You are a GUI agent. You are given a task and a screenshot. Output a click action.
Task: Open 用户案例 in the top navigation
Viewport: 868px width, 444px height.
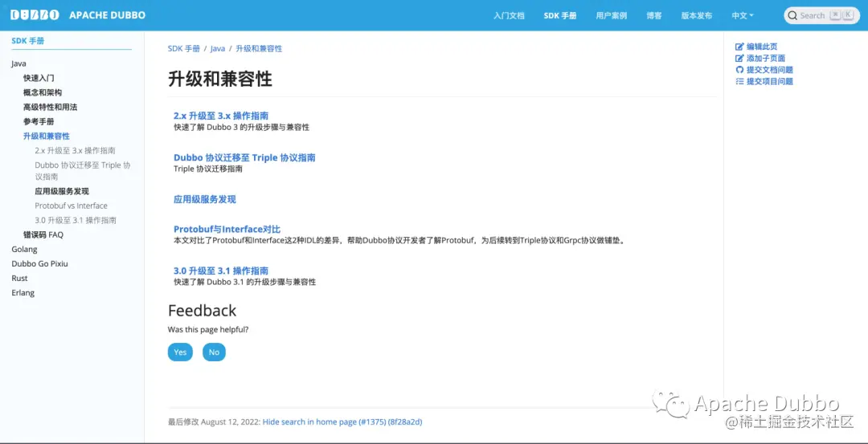pyautogui.click(x=611, y=15)
